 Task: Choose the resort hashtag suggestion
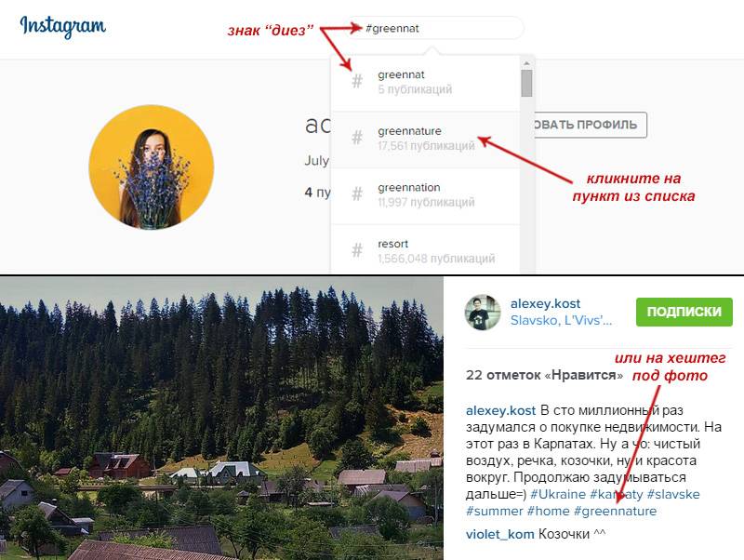click(x=425, y=249)
